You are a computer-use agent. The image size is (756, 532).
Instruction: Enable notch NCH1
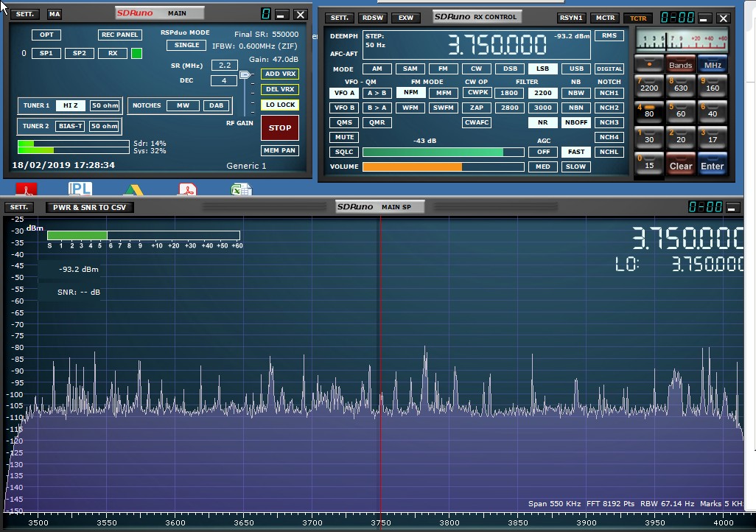coord(609,93)
